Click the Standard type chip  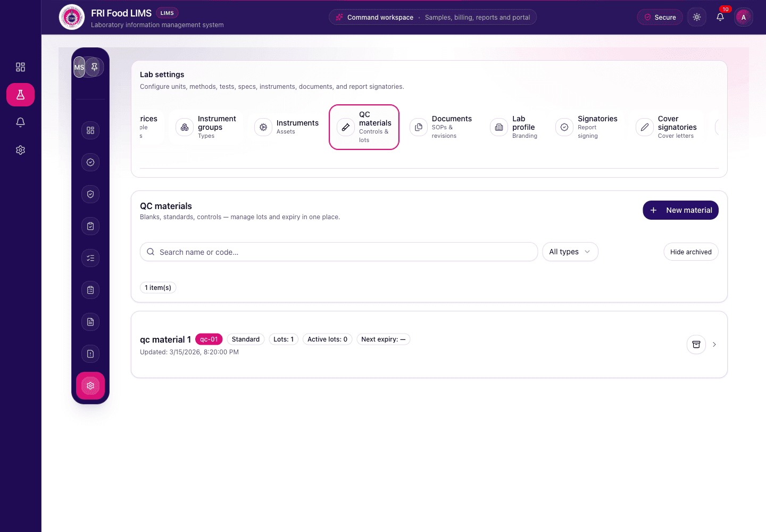pos(246,339)
